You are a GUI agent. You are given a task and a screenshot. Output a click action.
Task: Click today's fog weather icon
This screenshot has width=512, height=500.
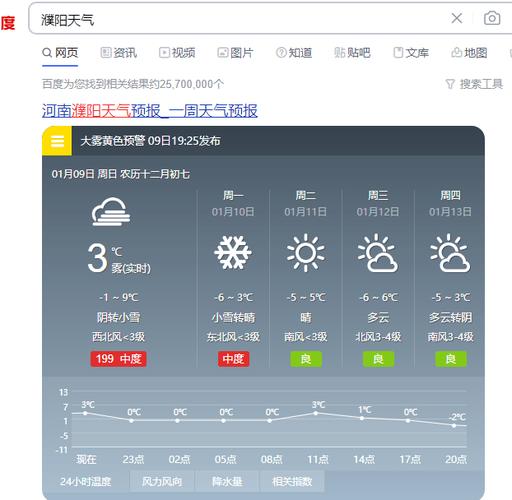[111, 212]
